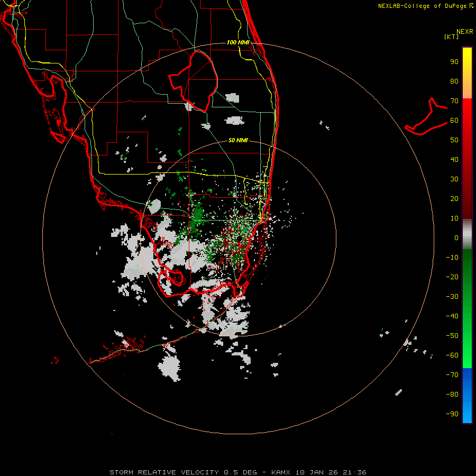Click the gray zero-velocity segment of color bar
This screenshot has width=476, height=476.
pos(467,234)
